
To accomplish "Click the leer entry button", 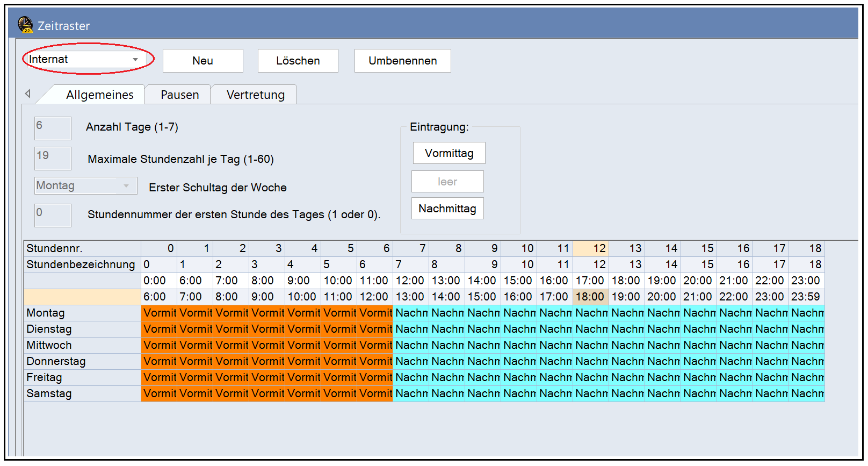I will tap(447, 182).
